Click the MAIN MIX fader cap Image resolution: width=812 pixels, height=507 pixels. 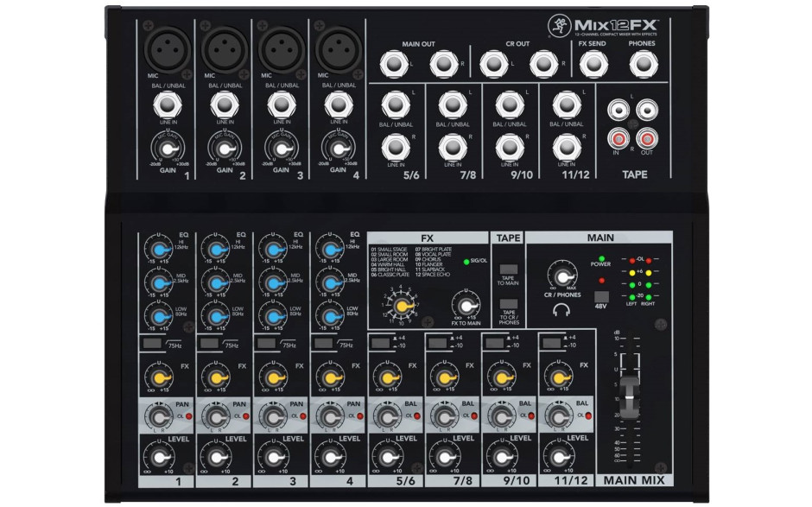coord(630,397)
